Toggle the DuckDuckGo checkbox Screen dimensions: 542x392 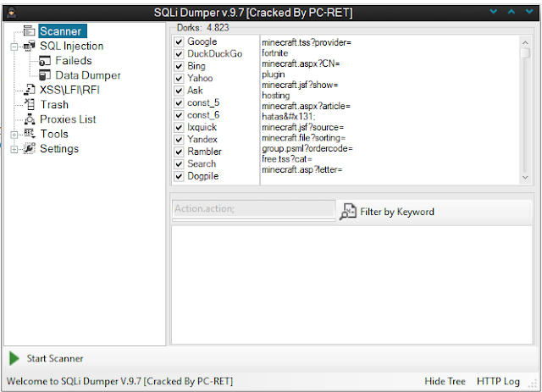pyautogui.click(x=179, y=54)
